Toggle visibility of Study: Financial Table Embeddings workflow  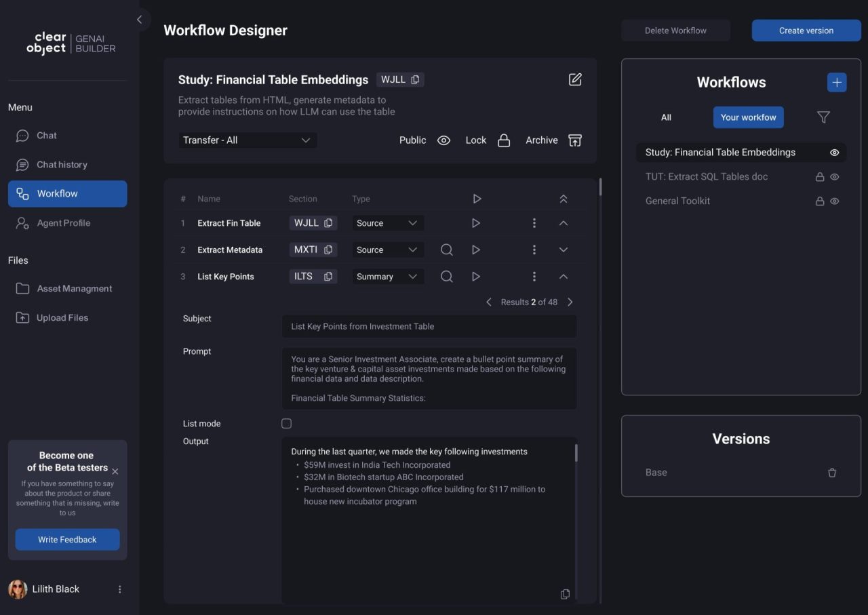pos(834,152)
